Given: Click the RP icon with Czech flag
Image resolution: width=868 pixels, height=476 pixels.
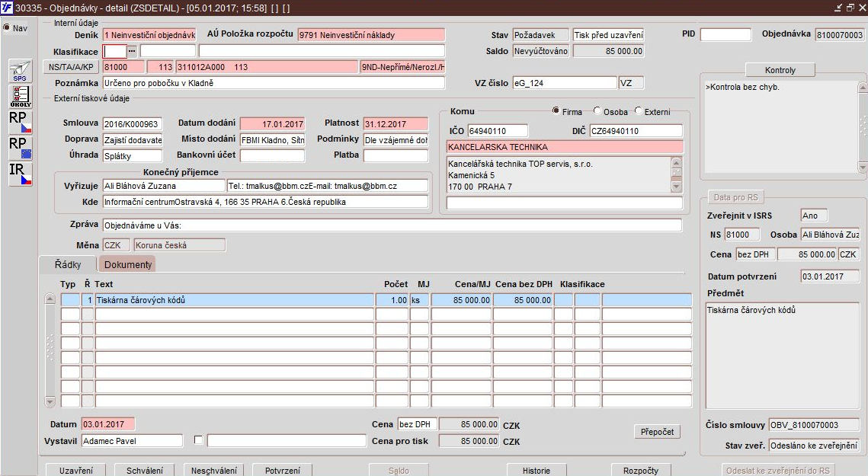Looking at the screenshot, I should tap(20, 123).
